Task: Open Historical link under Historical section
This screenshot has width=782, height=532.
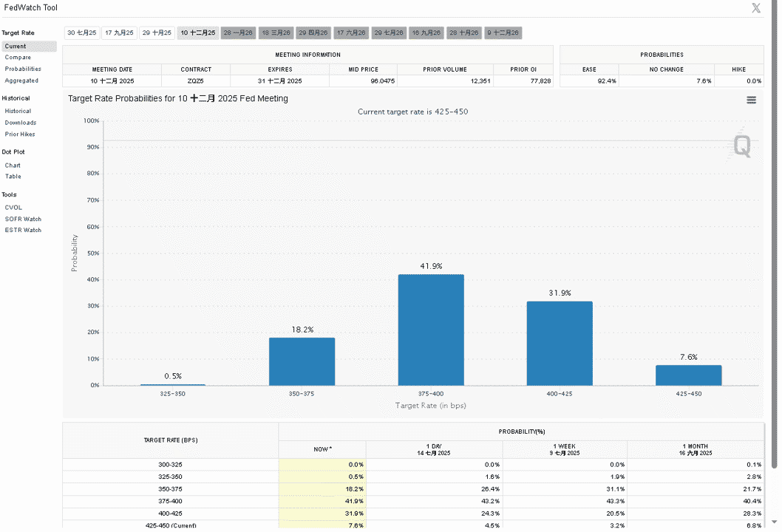Action: coord(18,111)
